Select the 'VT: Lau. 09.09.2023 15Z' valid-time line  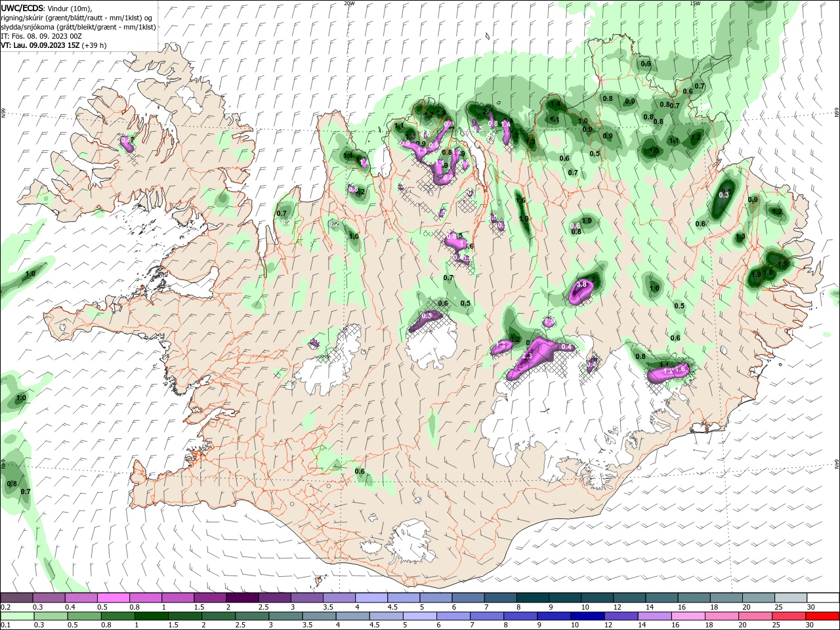[41, 45]
